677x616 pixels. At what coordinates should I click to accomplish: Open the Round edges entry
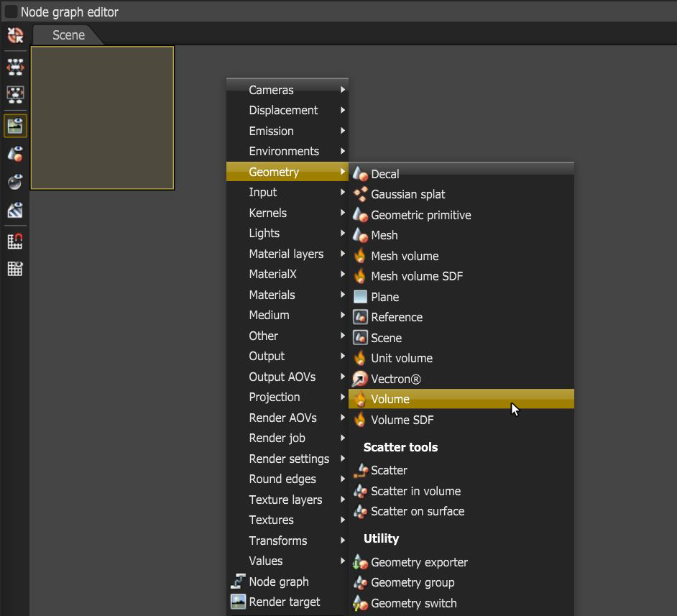(287, 479)
